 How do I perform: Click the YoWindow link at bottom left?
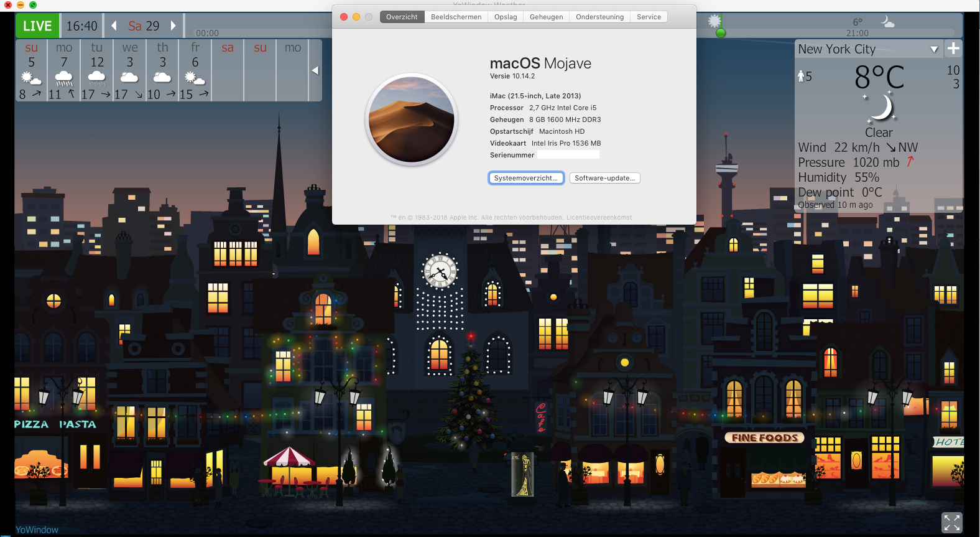point(37,530)
